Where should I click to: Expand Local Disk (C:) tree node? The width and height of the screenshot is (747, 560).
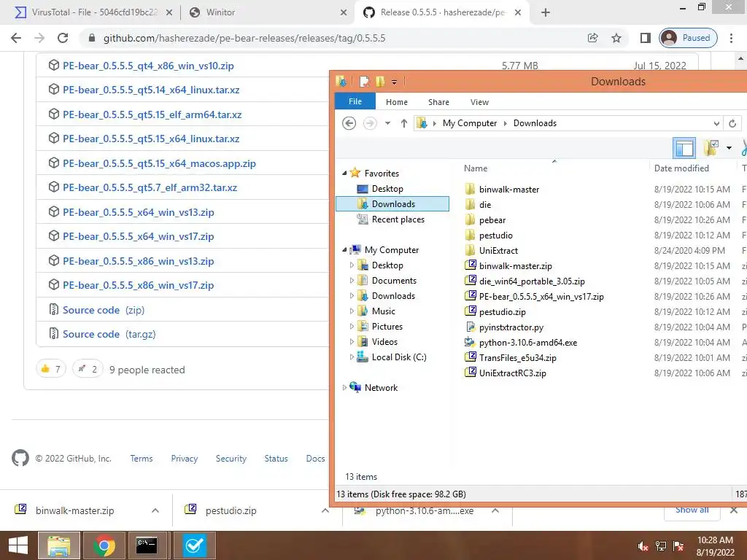[352, 357]
